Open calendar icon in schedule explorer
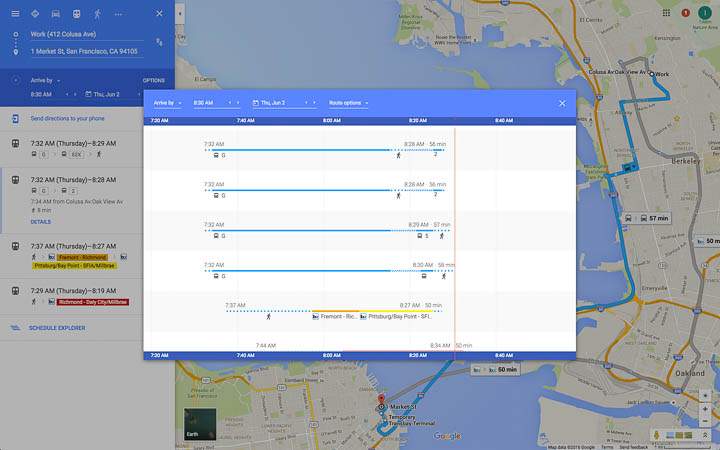 (255, 103)
